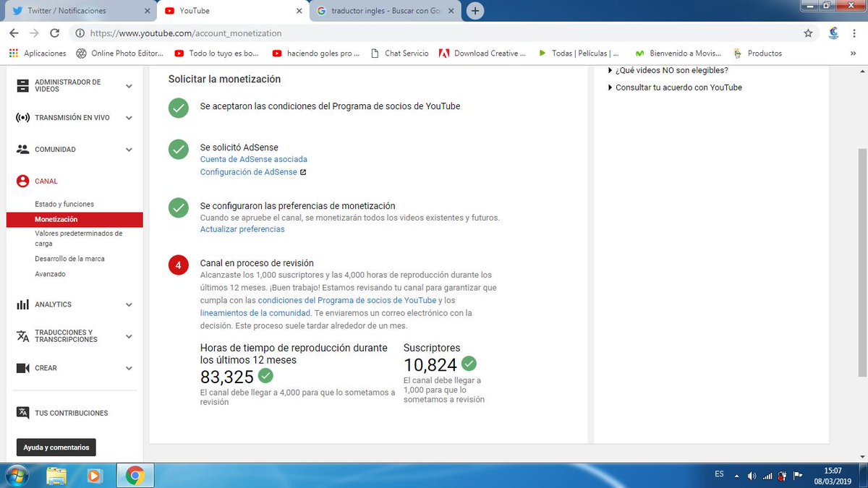Click green check next to 10,824 subscribers
868x488 pixels.
469,363
